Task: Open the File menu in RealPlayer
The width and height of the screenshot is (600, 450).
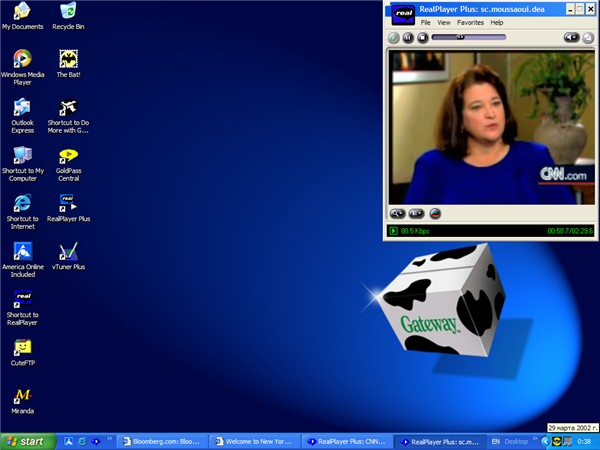Action: [x=426, y=23]
